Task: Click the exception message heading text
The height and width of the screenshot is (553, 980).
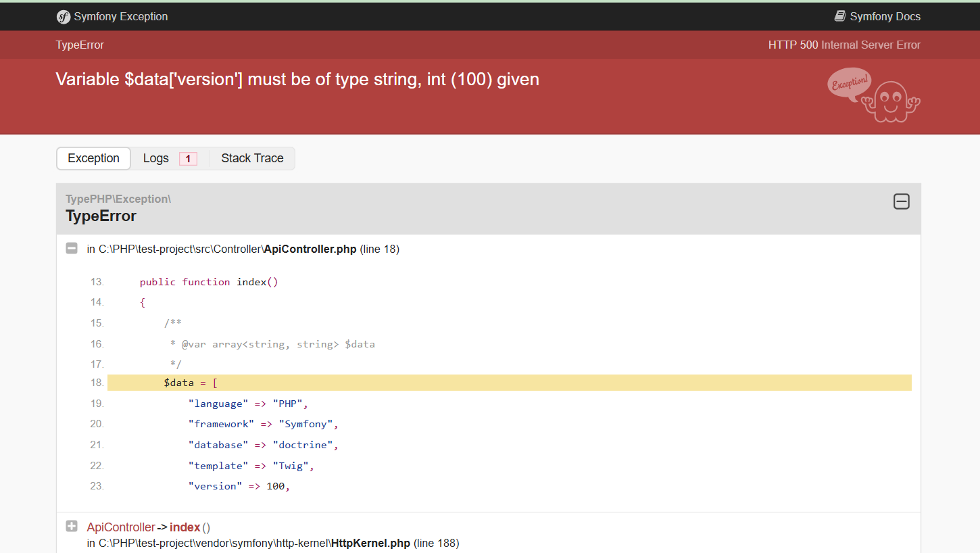Action: point(297,79)
